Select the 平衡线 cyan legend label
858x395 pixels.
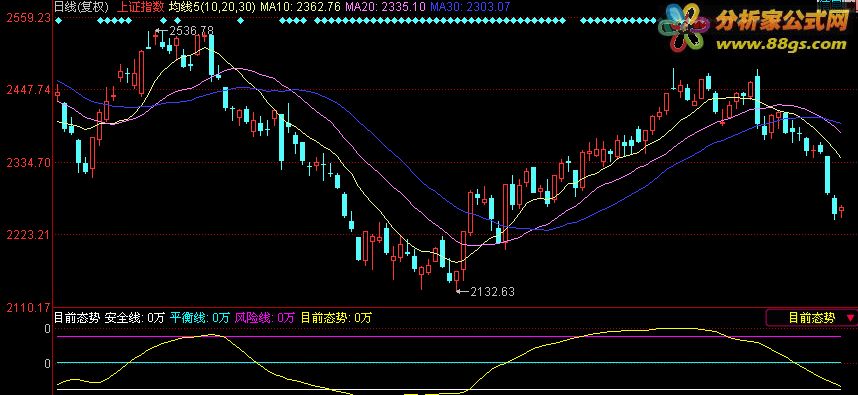click(199, 317)
